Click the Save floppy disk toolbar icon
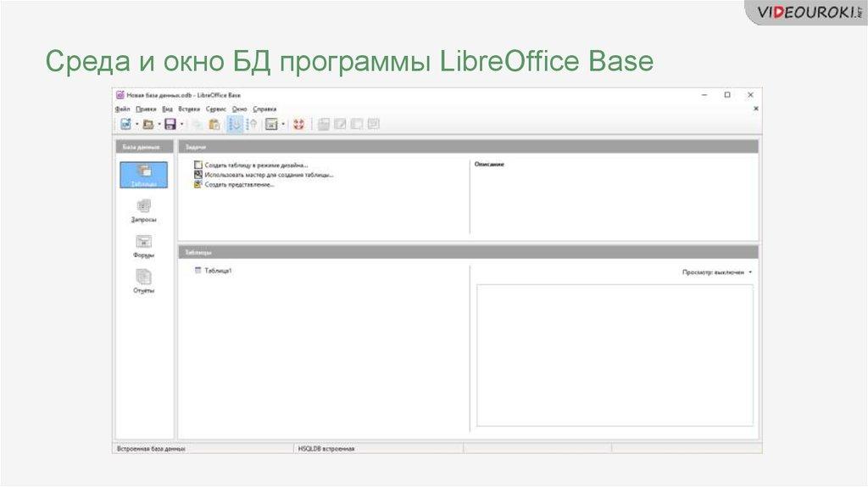The width and height of the screenshot is (868, 487). (170, 124)
